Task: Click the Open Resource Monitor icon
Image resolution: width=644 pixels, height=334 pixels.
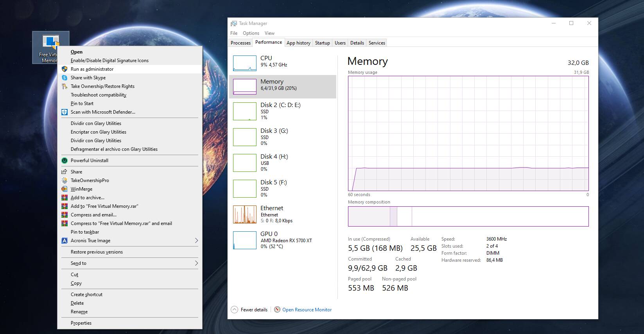Action: click(277, 310)
